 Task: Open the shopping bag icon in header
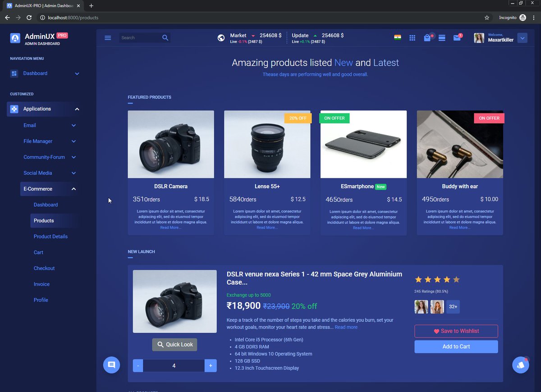[427, 38]
